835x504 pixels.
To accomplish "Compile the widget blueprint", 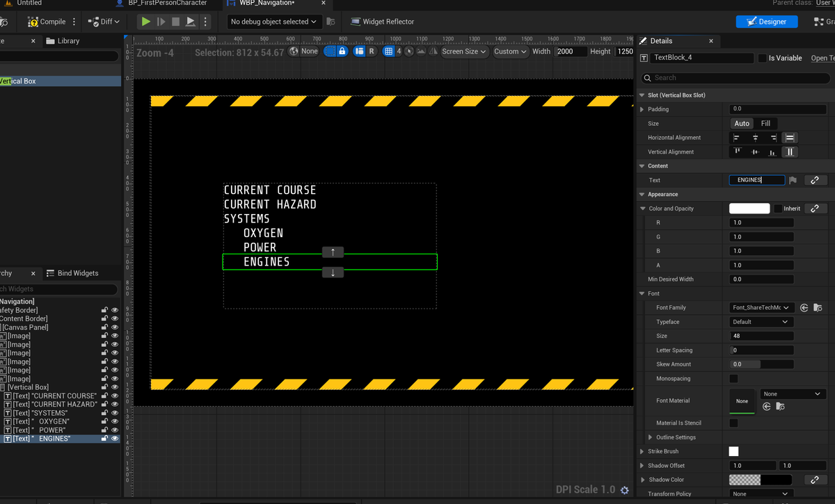I will tap(47, 22).
